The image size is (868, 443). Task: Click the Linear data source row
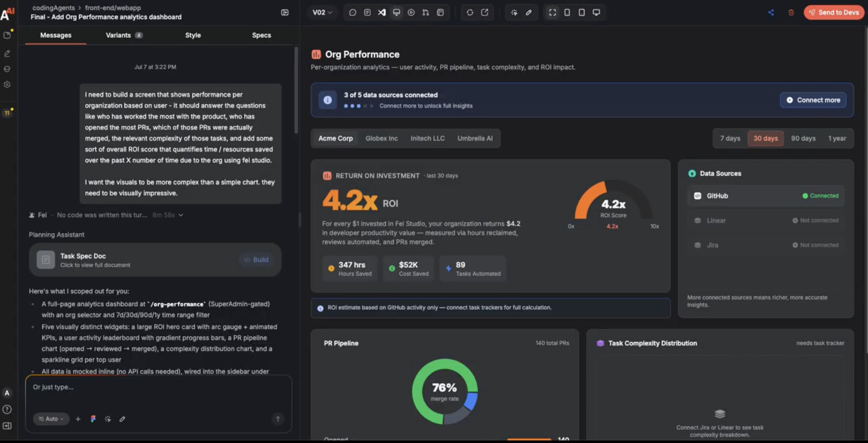pyautogui.click(x=766, y=220)
